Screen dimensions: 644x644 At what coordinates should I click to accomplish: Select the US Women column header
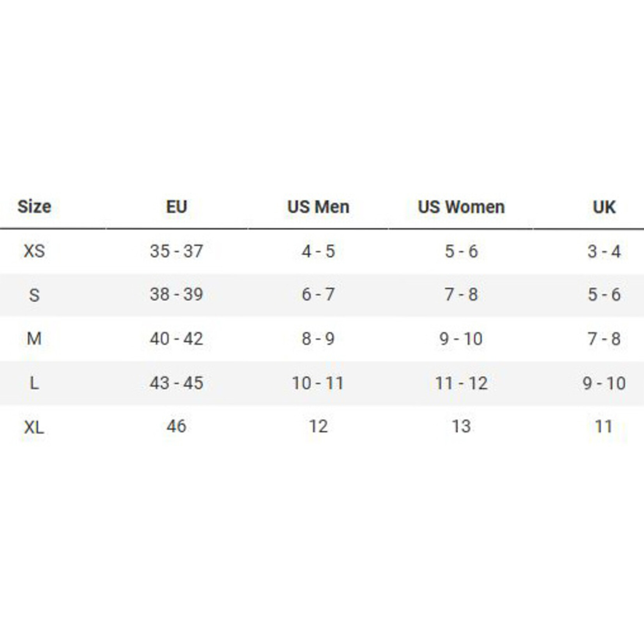(x=461, y=207)
